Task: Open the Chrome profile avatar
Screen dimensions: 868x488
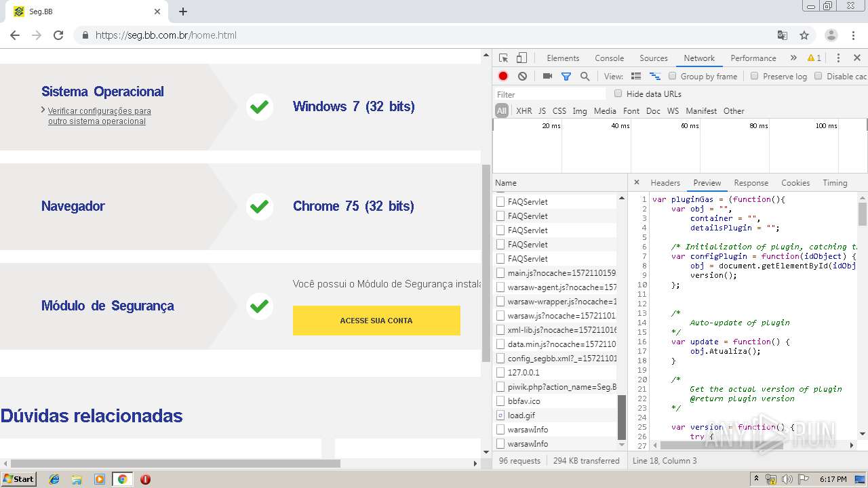Action: 831,35
